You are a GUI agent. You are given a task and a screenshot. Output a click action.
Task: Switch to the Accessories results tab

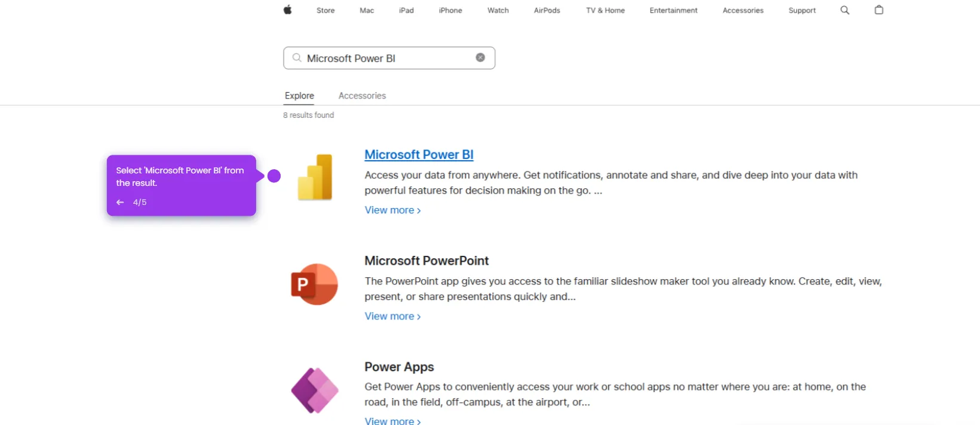pos(362,96)
